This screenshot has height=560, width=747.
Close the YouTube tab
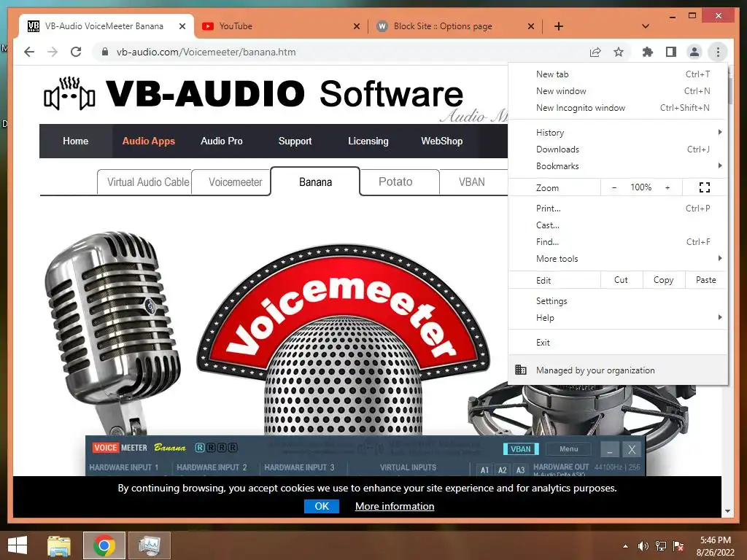point(356,26)
